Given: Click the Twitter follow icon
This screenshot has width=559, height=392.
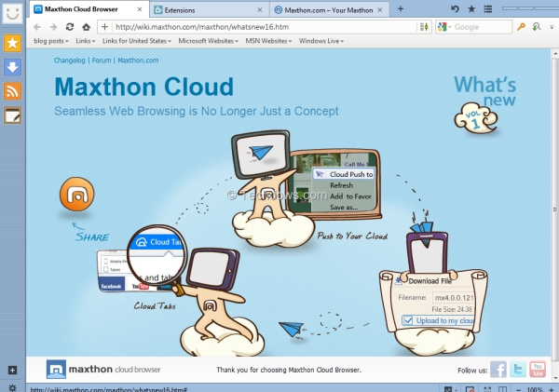Looking at the screenshot, I should pos(517,369).
